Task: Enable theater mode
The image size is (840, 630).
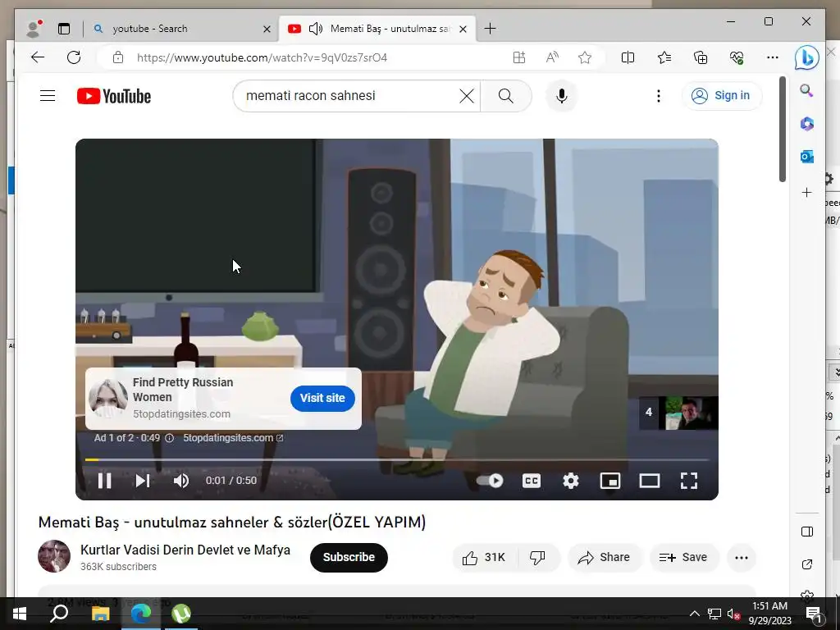Action: pyautogui.click(x=650, y=481)
